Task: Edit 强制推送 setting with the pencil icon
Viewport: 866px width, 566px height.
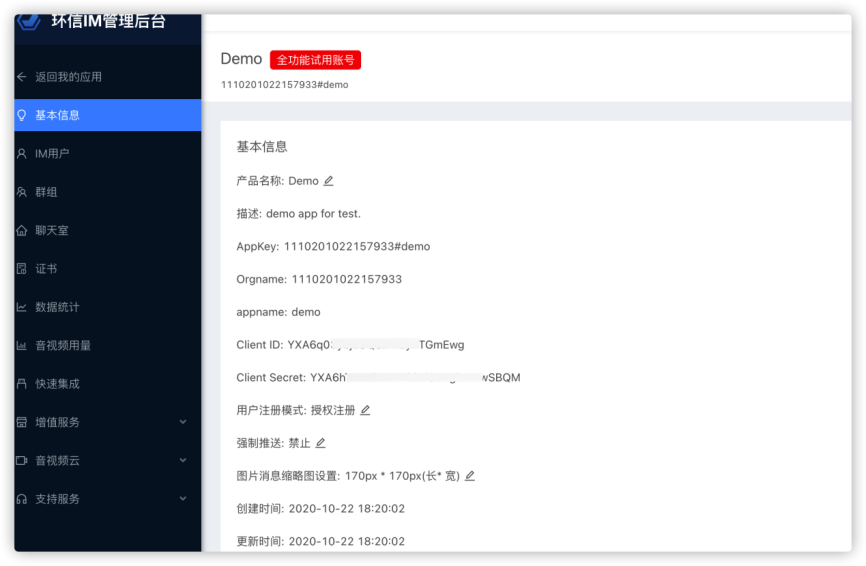Action: [320, 443]
